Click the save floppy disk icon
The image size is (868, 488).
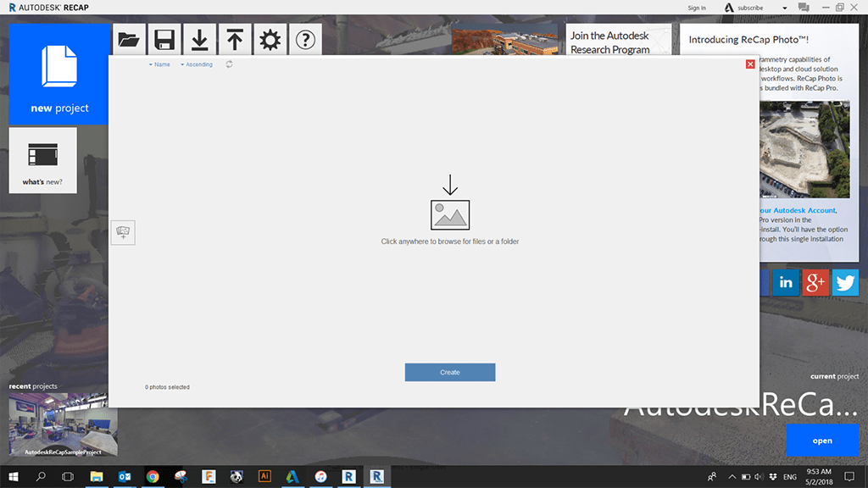tap(164, 40)
